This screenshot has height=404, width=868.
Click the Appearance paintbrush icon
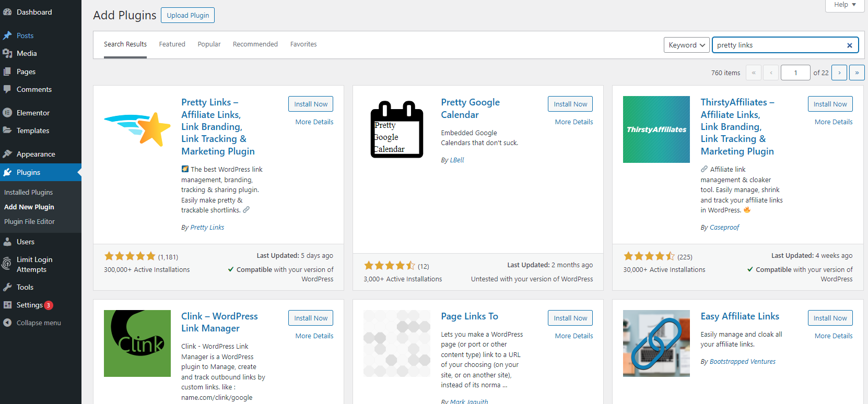[x=7, y=154]
